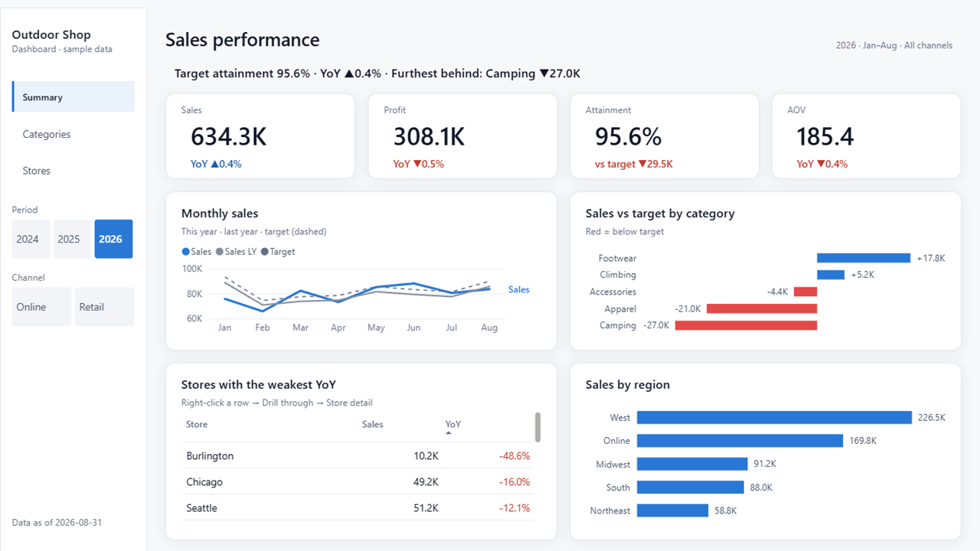Click the YoY sort arrow icon
Screen dimensions: 980x551
(449, 433)
